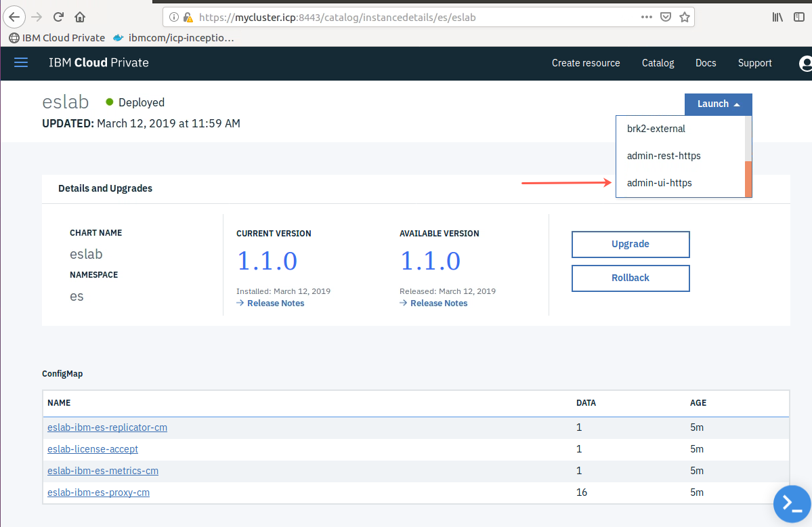Open page actions three-dot menu
The image size is (812, 527).
(646, 17)
